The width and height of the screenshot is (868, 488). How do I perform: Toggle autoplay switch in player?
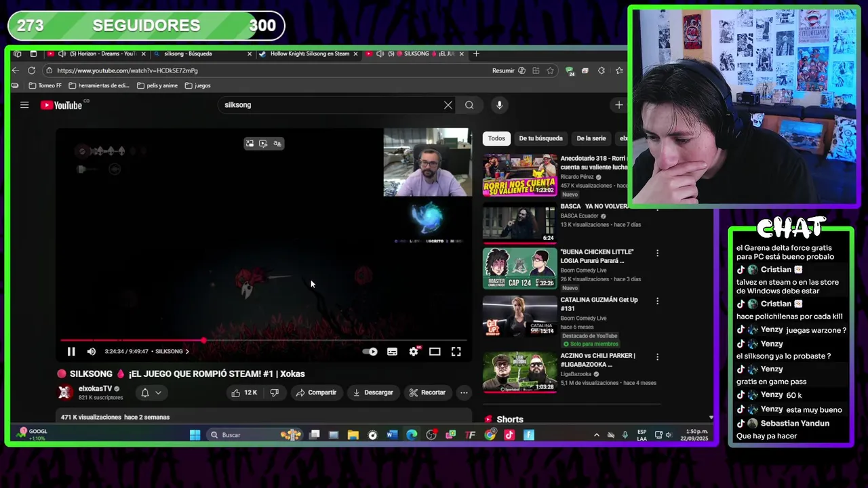[x=370, y=351]
